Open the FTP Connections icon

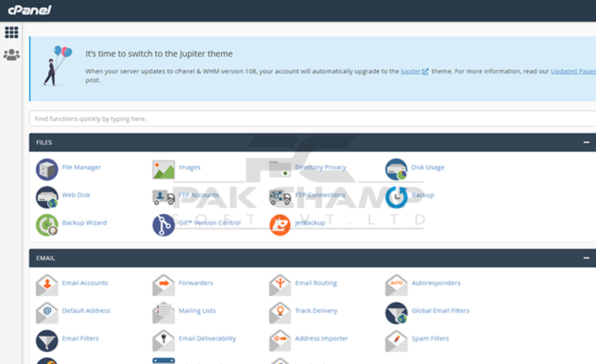280,197
